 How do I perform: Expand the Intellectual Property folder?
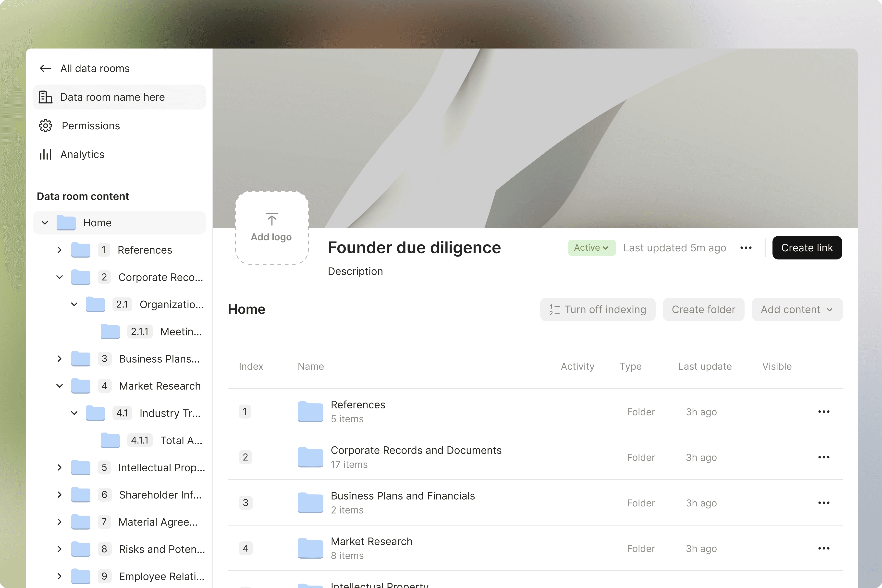click(59, 467)
